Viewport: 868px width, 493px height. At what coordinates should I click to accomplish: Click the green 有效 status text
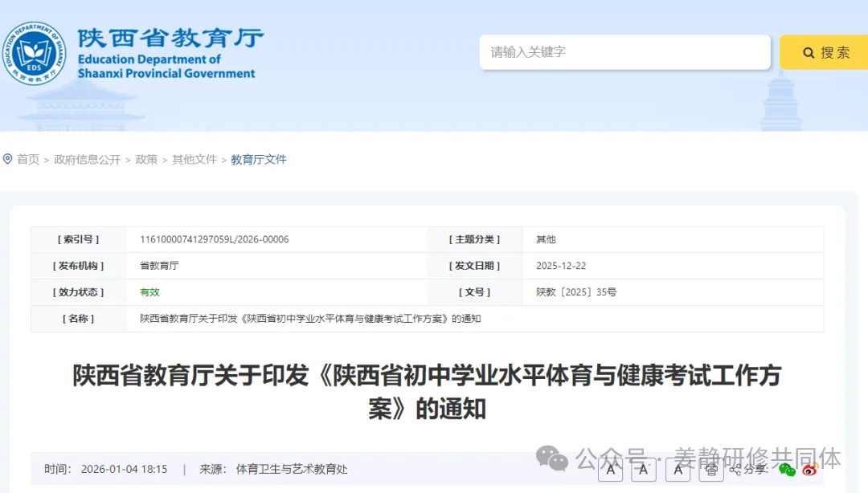click(x=149, y=292)
